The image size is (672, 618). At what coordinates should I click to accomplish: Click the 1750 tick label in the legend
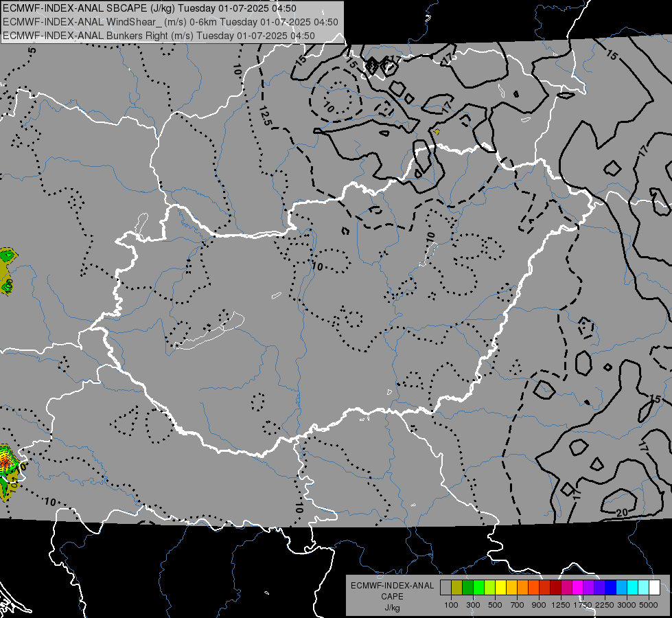[x=583, y=605]
